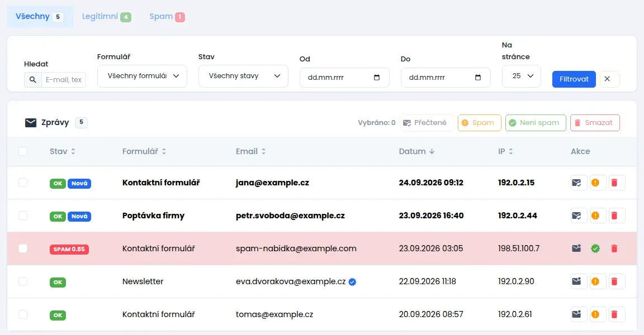This screenshot has width=644, height=335.
Task: Click verified badge next to eva.dvorakova@example.cz
Action: point(352,282)
